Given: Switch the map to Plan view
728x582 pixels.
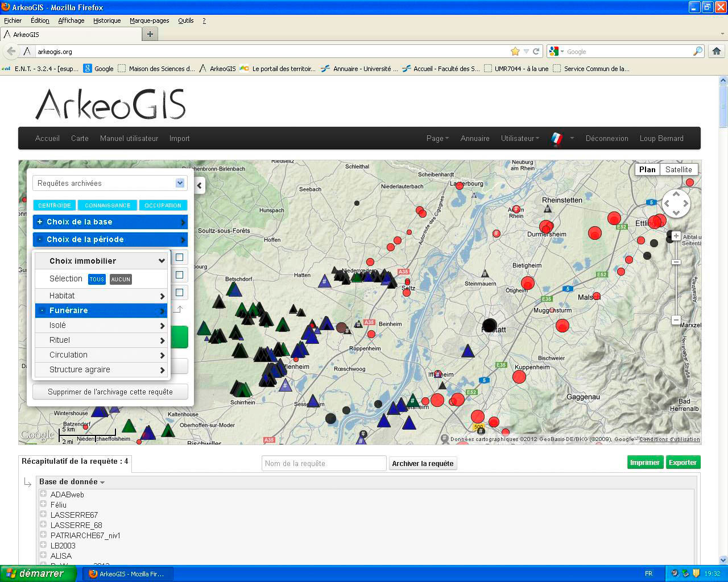Looking at the screenshot, I should [647, 169].
